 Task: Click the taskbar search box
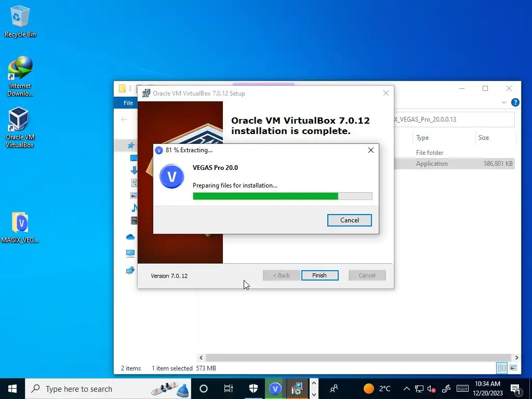pyautogui.click(x=108, y=389)
